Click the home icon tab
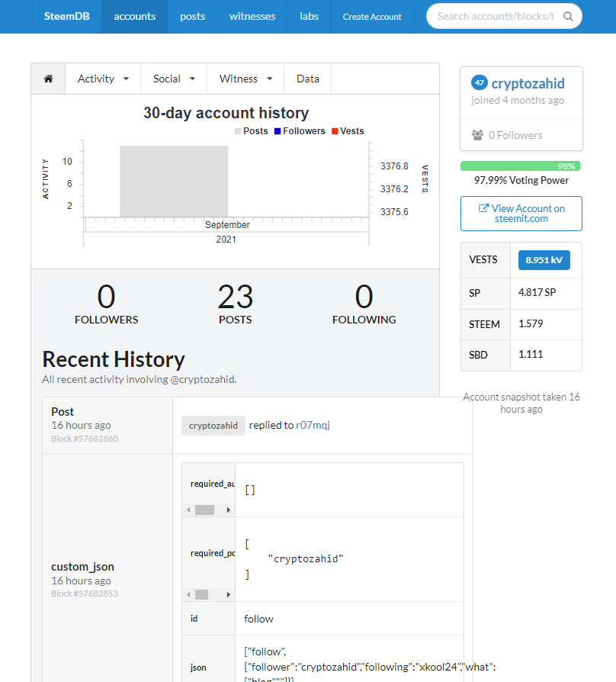Viewport: 616px width, 682px height. tap(48, 79)
